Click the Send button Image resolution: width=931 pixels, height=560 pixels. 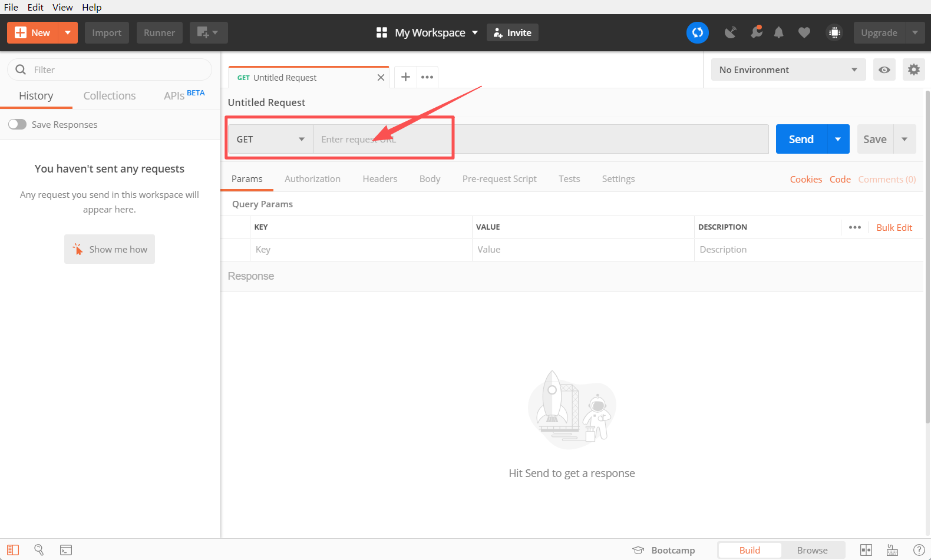pyautogui.click(x=801, y=139)
